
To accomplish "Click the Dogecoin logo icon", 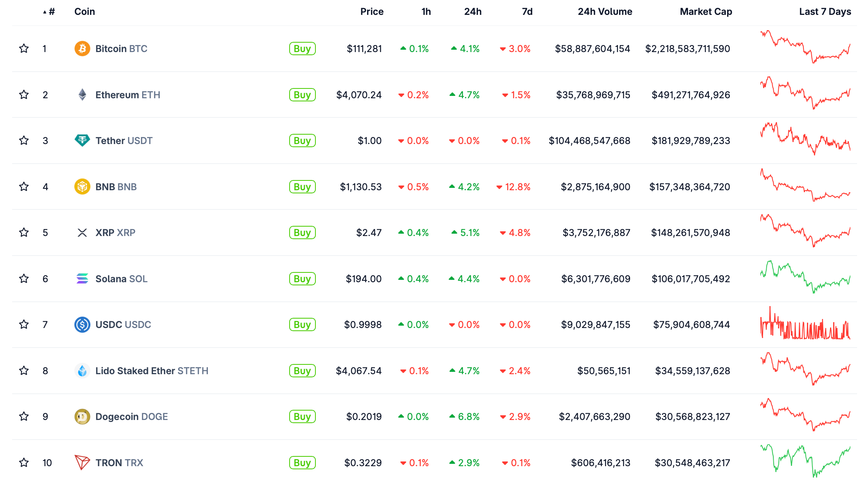I will click(x=82, y=416).
